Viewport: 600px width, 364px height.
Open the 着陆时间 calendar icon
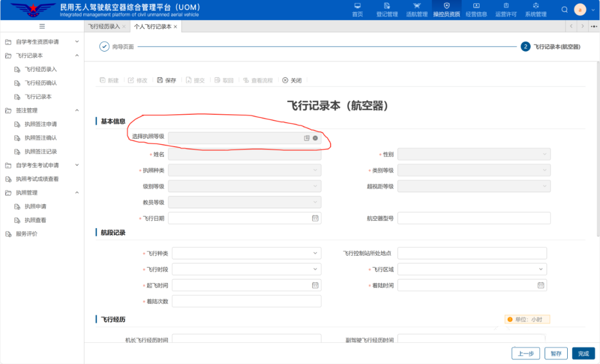click(x=541, y=285)
